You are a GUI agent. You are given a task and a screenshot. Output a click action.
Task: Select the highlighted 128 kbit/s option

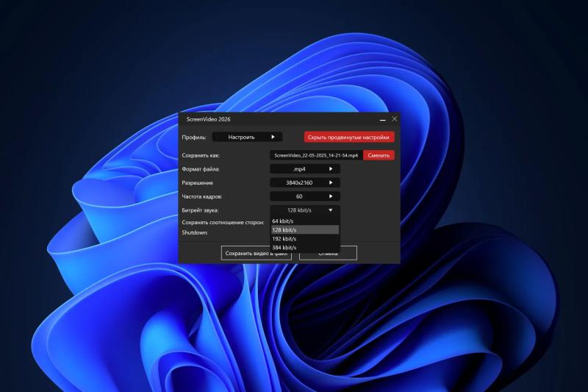point(305,229)
